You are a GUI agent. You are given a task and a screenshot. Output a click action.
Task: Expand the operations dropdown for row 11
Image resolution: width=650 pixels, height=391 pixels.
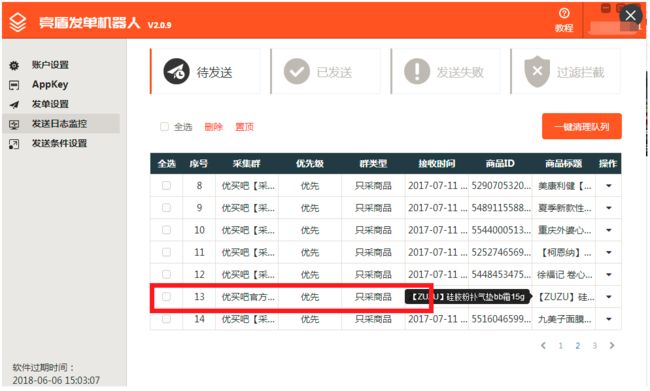point(609,252)
